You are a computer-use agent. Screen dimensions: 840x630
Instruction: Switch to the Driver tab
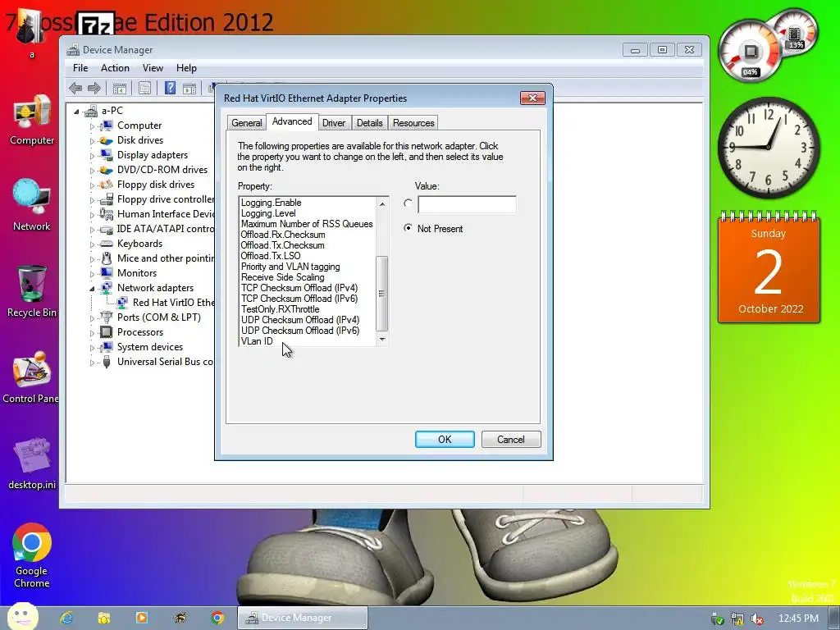(x=334, y=123)
